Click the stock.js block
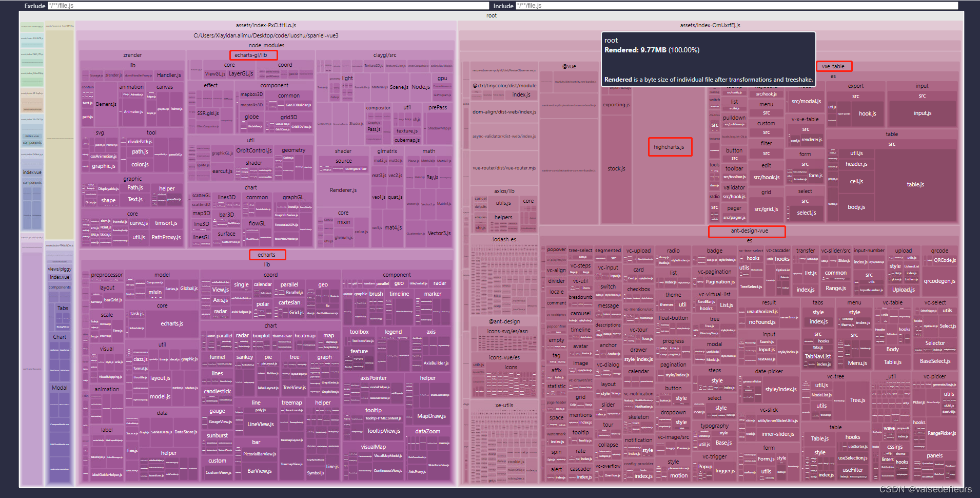The width and height of the screenshot is (980, 498). tap(616, 168)
